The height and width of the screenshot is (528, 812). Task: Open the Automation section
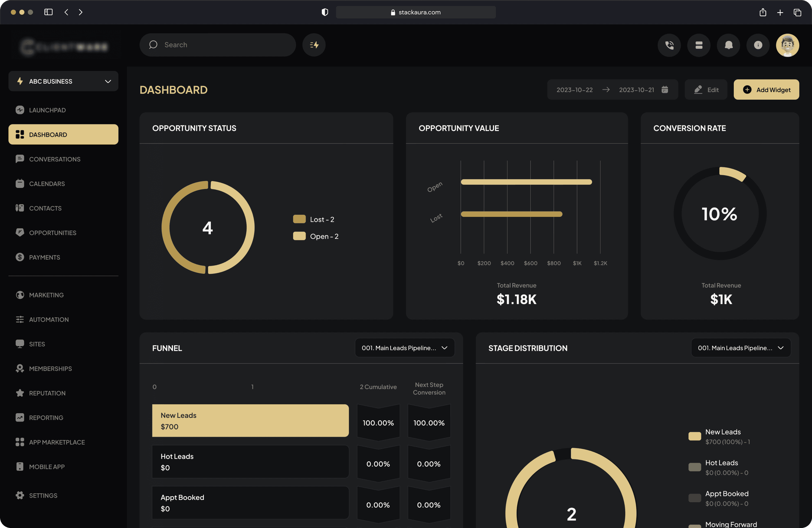[49, 320]
